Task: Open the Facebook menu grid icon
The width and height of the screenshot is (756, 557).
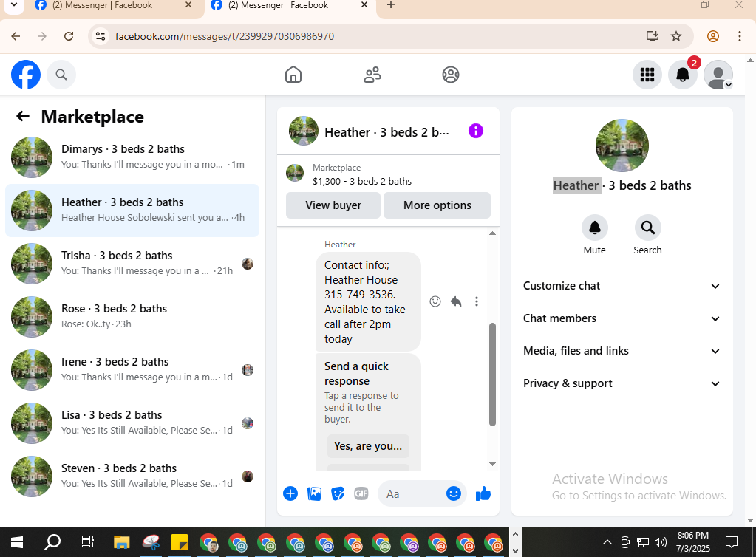Action: [x=647, y=75]
